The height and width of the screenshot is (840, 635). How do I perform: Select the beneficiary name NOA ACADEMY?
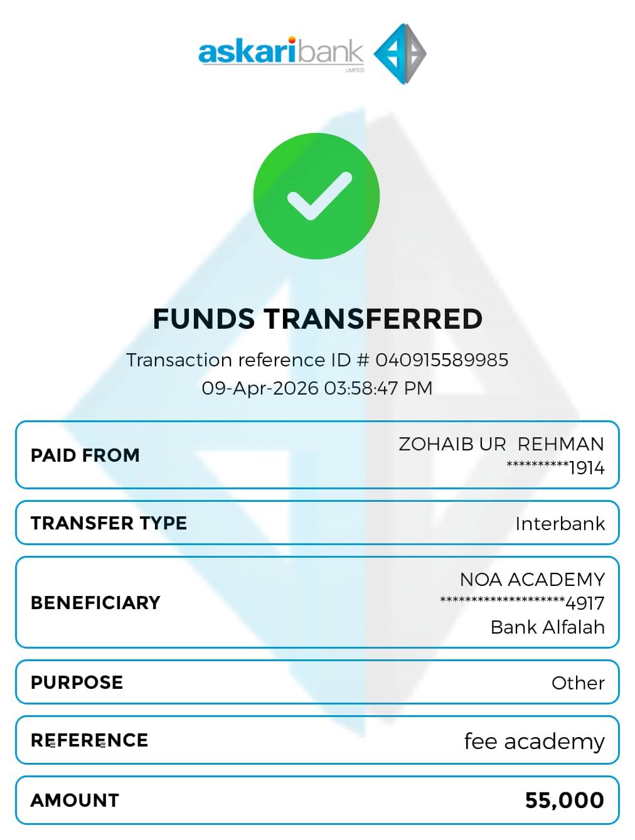pos(532,579)
